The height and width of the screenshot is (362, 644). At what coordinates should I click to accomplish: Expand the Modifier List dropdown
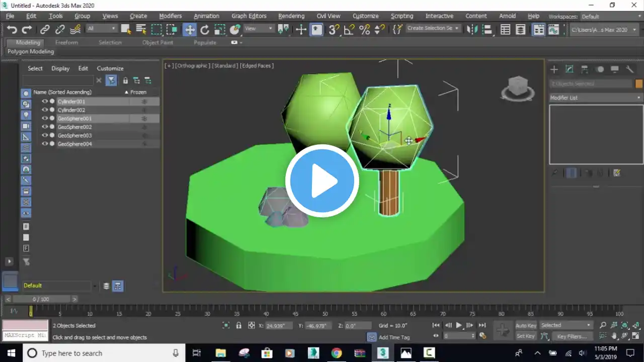point(596,98)
